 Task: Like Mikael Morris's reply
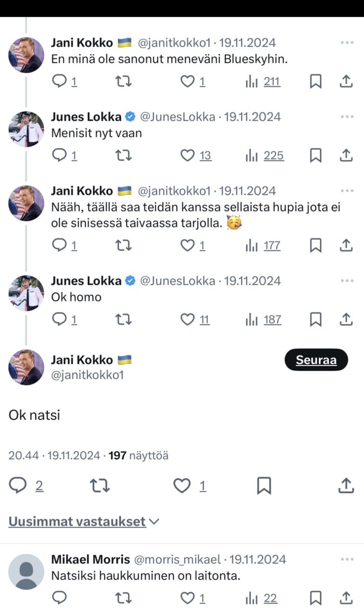point(187,598)
